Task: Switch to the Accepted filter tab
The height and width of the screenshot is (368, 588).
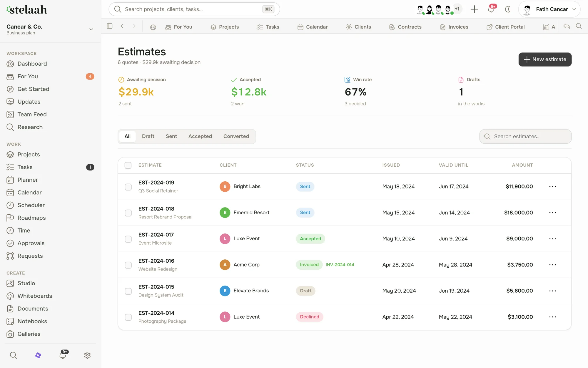Action: pyautogui.click(x=200, y=136)
